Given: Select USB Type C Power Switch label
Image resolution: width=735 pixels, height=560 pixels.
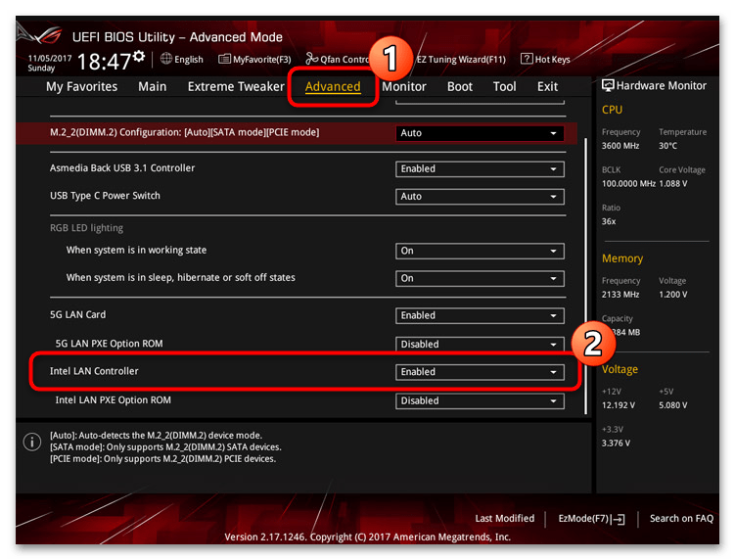Looking at the screenshot, I should 105,196.
